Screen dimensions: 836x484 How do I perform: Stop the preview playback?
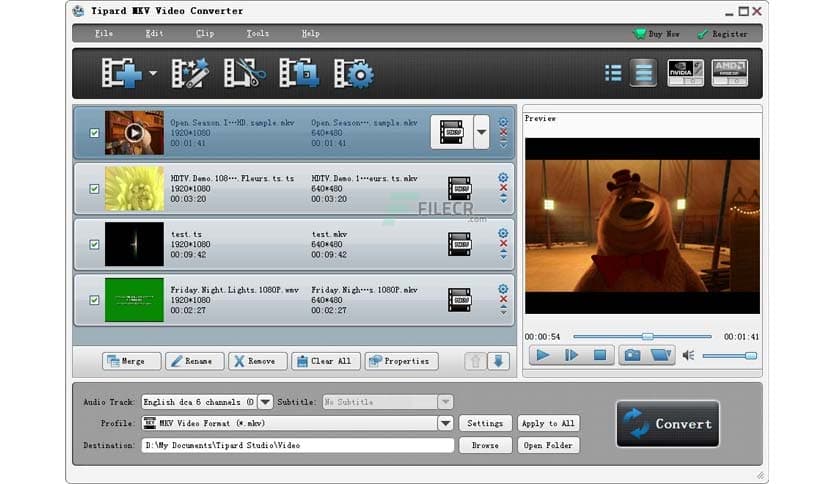[x=600, y=355]
